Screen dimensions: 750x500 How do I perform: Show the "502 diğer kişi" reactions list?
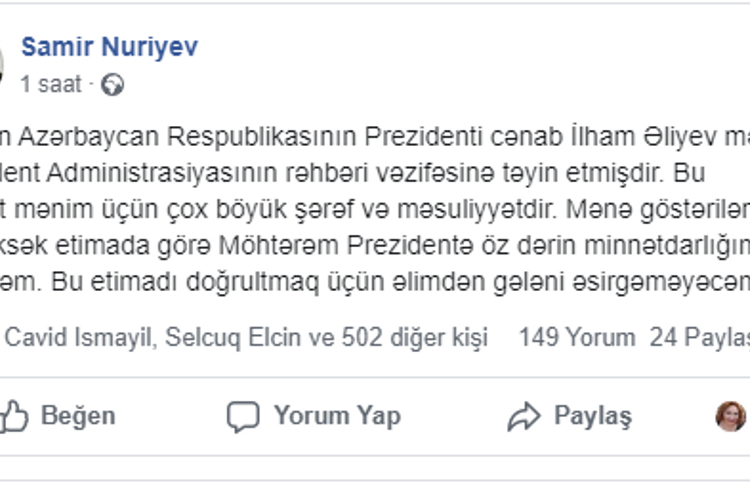coord(411,338)
